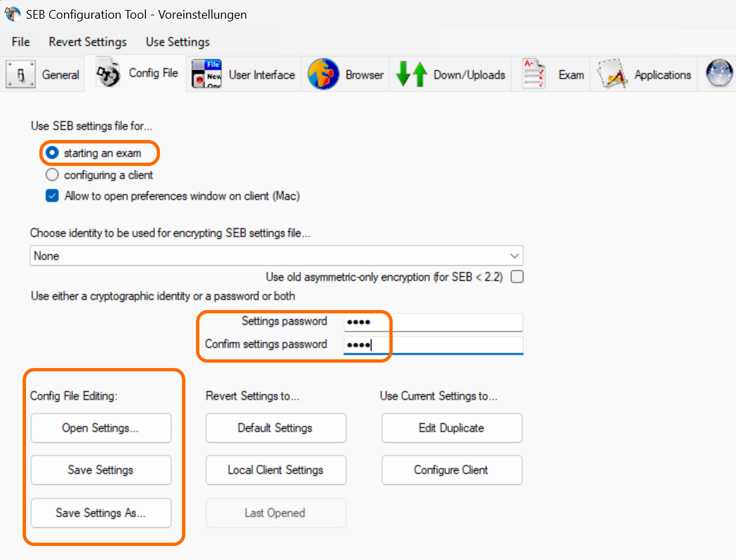Open the File menu
This screenshot has width=736, height=560.
21,42
